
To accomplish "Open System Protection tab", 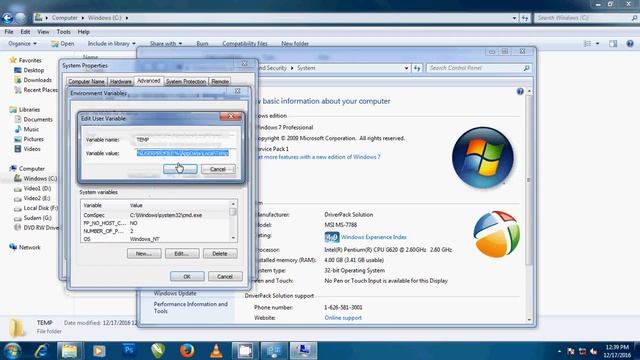I will [x=186, y=81].
